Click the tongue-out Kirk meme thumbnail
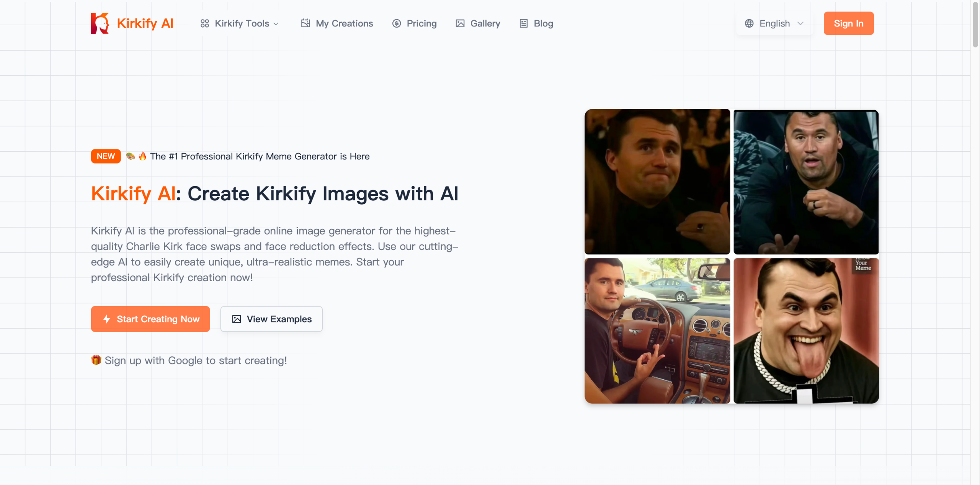Image resolution: width=980 pixels, height=485 pixels. 805,331
